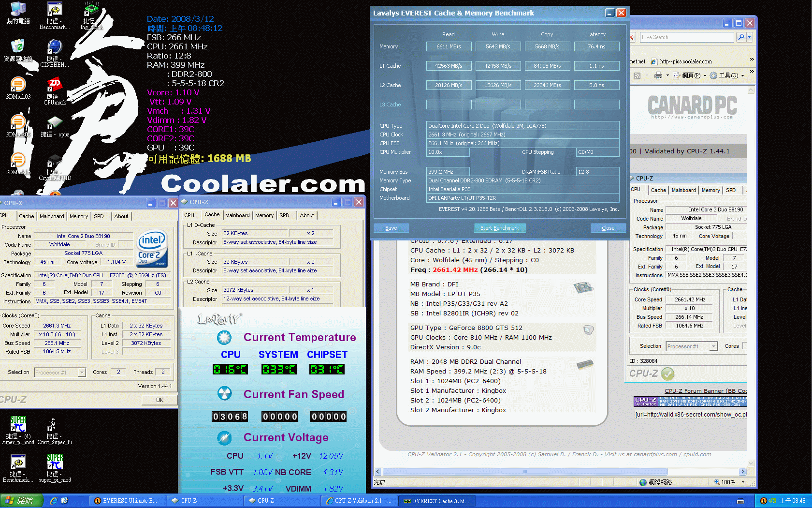Screen dimensions: 812x508
Task: Click the keyboard language bar icon on the taskbar
Action: click(740, 501)
